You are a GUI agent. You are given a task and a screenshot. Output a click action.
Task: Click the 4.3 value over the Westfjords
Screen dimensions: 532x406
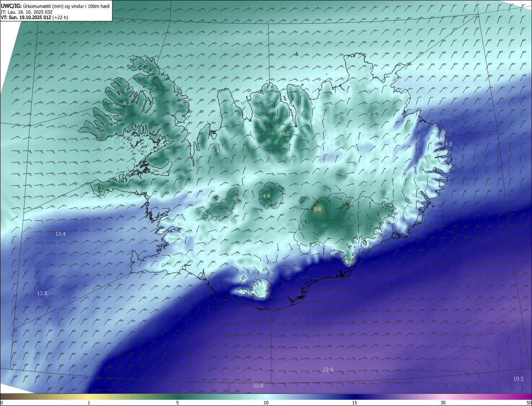coord(127,103)
